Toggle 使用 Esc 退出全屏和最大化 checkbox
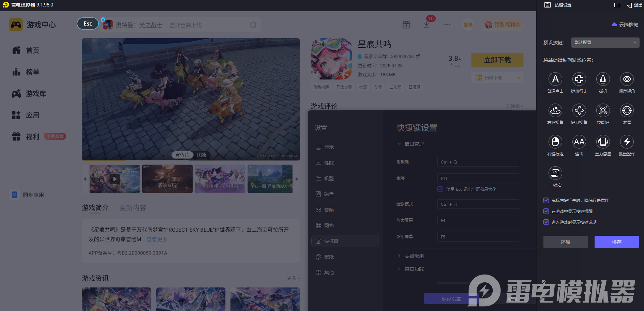Viewport: 644px width, 311px height. [x=440, y=189]
